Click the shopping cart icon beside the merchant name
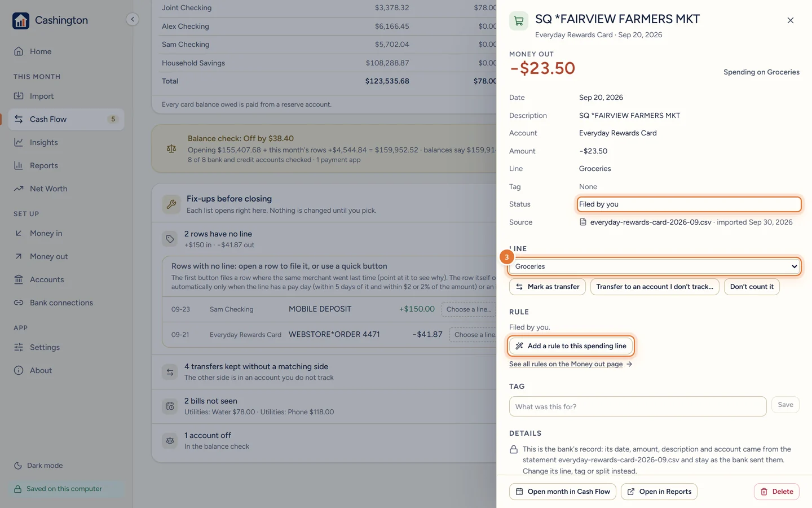 519,21
